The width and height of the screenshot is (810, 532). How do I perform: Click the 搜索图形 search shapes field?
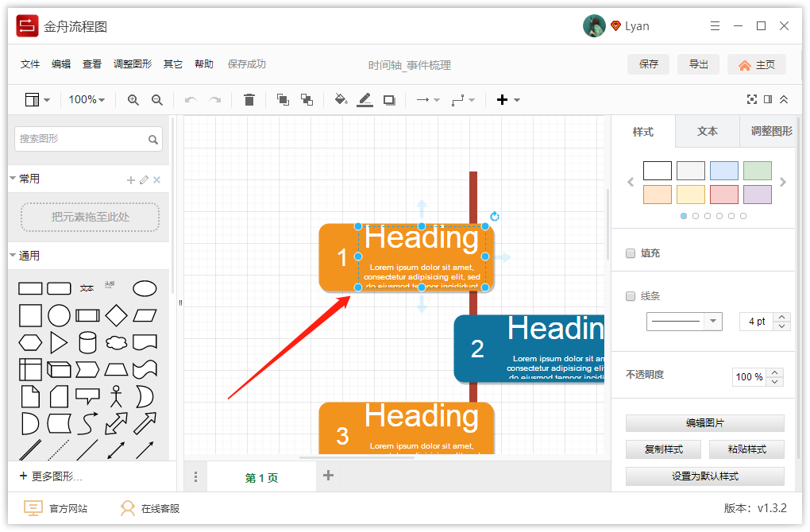pyautogui.click(x=88, y=139)
